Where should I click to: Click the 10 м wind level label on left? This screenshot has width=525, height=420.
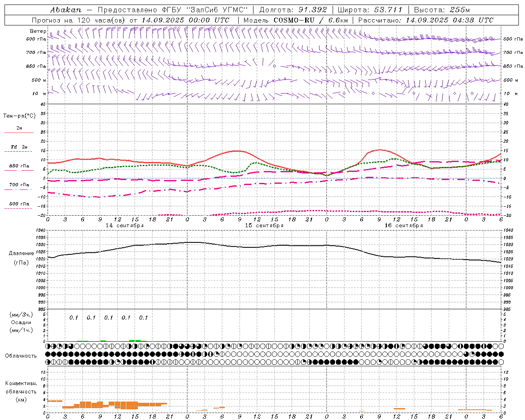(40, 94)
